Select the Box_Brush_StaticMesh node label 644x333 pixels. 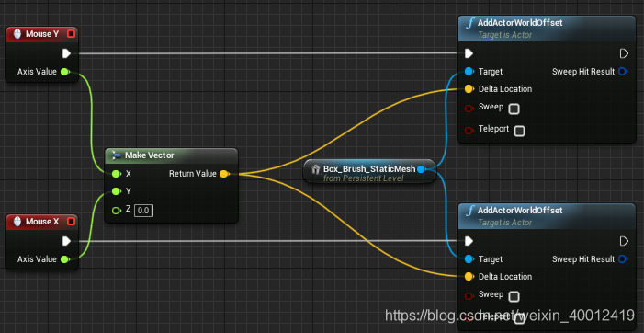[x=369, y=169]
